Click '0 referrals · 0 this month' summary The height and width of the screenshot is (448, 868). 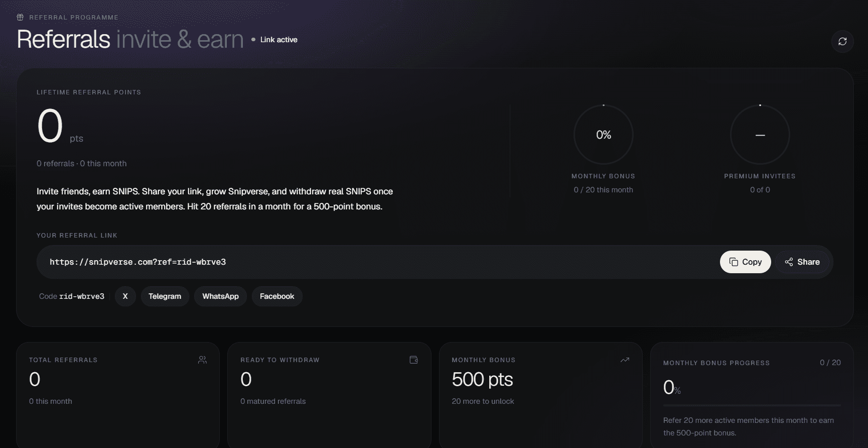(x=82, y=164)
